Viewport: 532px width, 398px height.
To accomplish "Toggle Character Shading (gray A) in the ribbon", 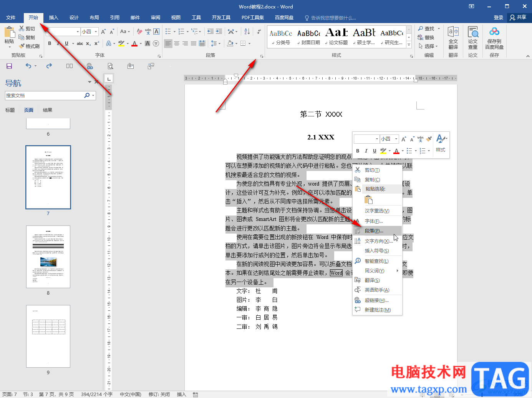I will [x=148, y=43].
